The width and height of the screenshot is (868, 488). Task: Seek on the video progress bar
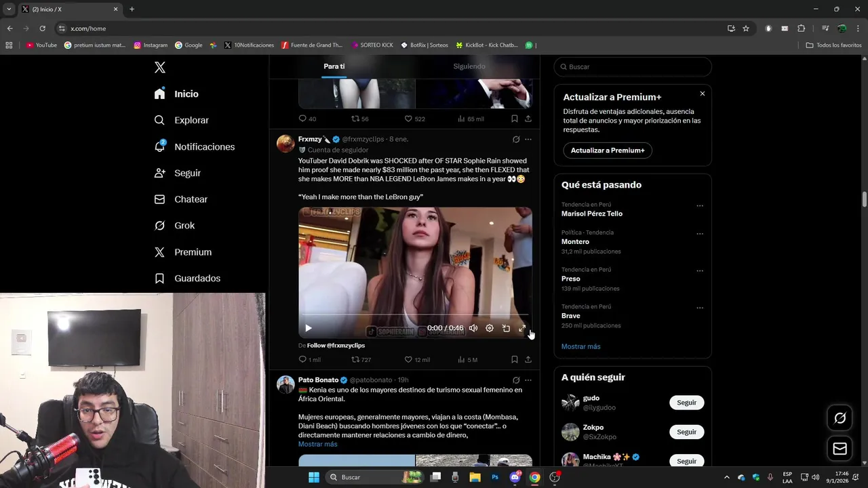[x=415, y=315]
